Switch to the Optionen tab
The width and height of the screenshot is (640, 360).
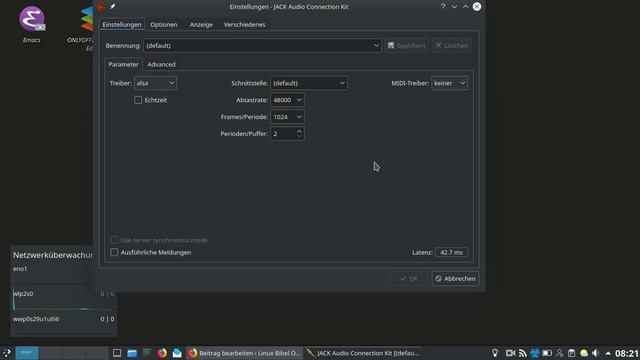coord(164,24)
